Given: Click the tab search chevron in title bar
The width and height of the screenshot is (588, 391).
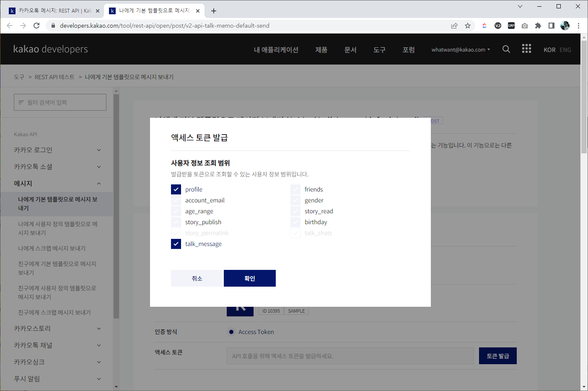Looking at the screenshot, I should (x=520, y=6).
